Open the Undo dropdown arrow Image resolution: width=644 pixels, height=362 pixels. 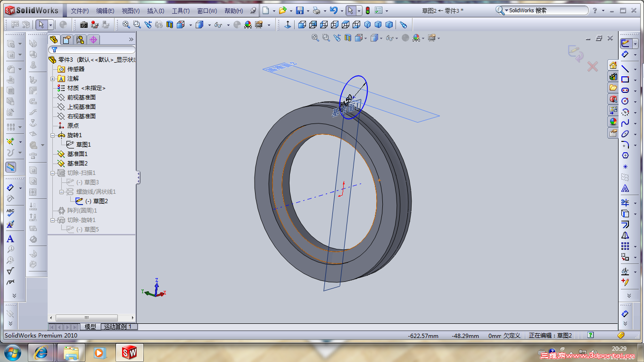pyautogui.click(x=341, y=10)
